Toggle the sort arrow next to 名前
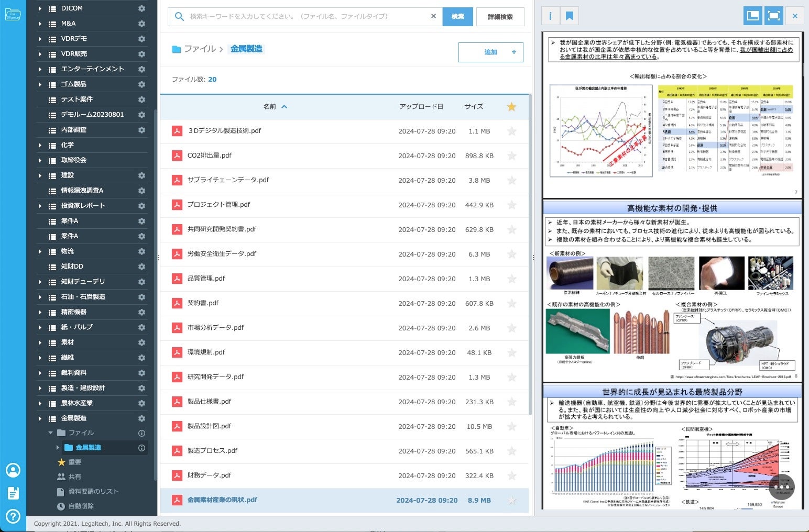 tap(285, 107)
